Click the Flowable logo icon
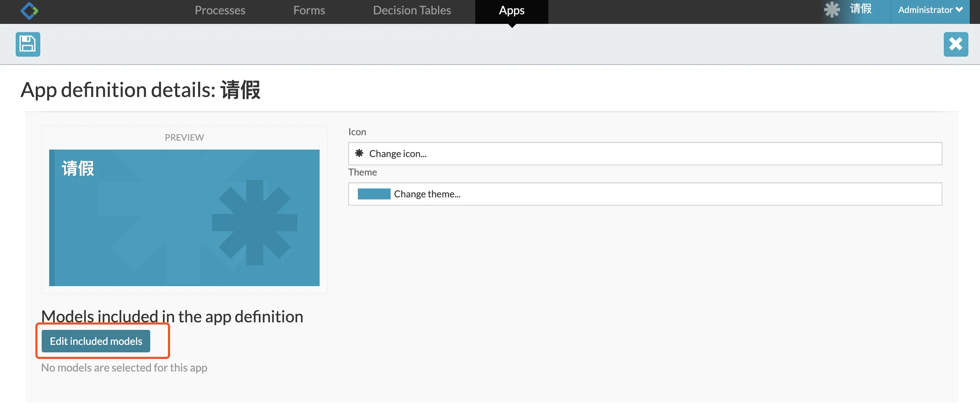Viewport: 980px width, 420px height. pyautogui.click(x=29, y=10)
